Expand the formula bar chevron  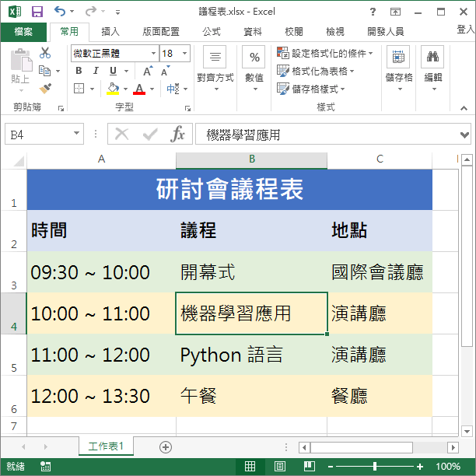pyautogui.click(x=465, y=135)
